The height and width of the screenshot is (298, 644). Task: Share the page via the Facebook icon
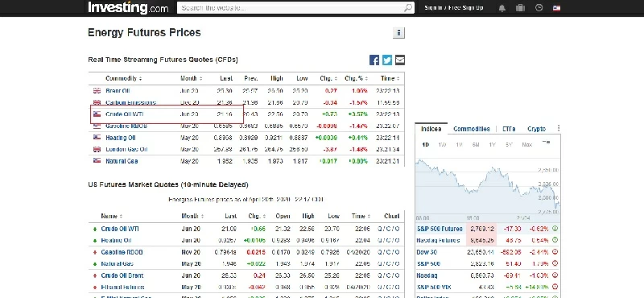[374, 60]
